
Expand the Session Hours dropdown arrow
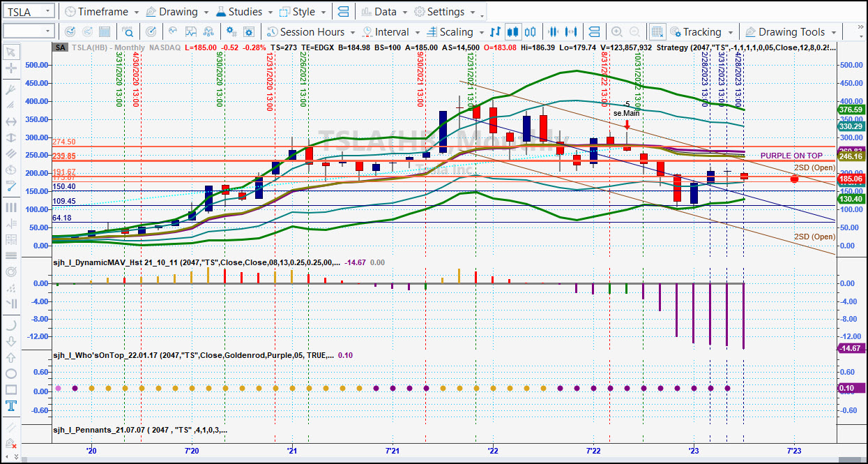point(353,32)
